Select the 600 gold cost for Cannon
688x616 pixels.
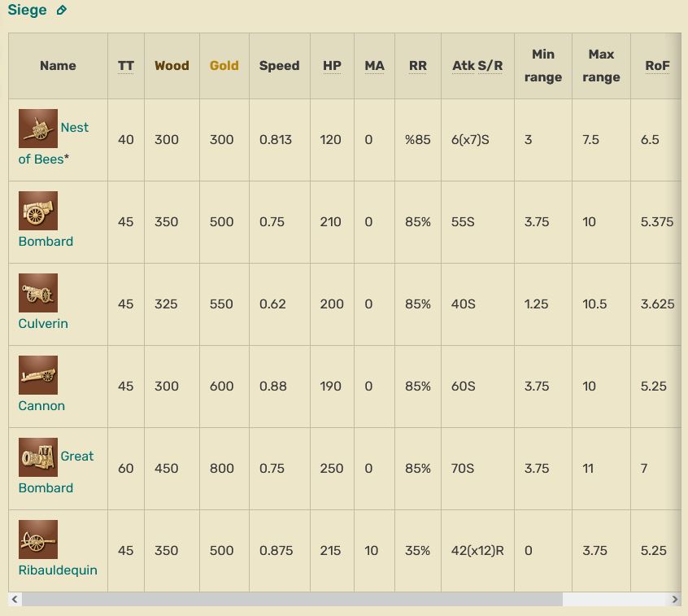221,386
